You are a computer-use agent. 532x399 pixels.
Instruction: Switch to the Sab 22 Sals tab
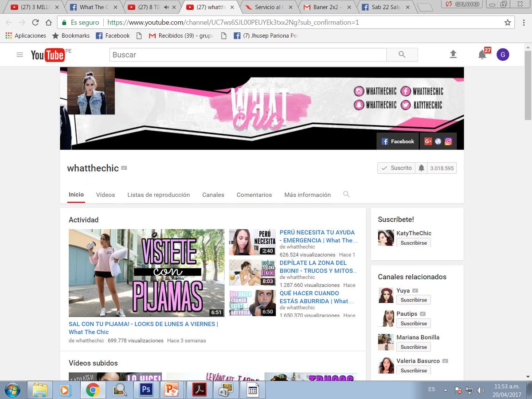pyautogui.click(x=386, y=7)
